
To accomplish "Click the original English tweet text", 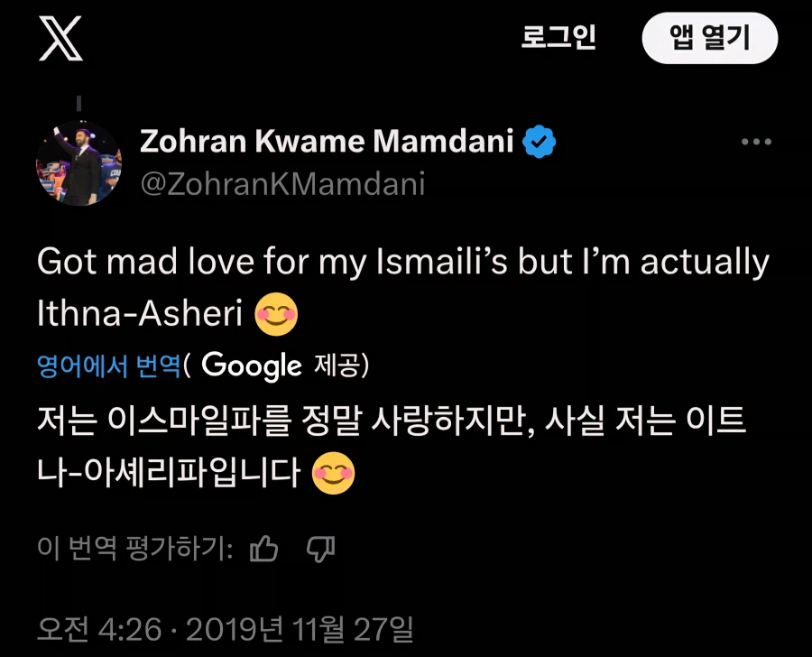I will 402,263.
